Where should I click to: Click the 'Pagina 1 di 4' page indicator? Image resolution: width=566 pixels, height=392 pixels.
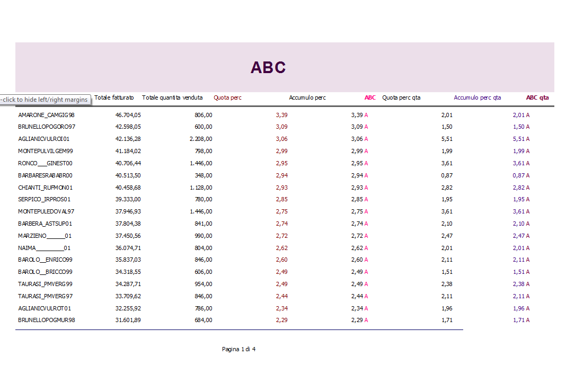[239, 349]
